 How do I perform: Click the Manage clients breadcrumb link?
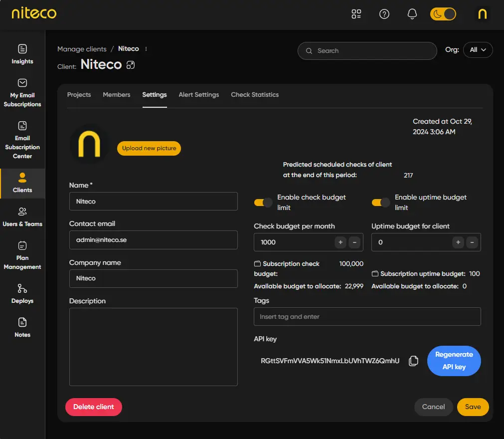(x=82, y=49)
